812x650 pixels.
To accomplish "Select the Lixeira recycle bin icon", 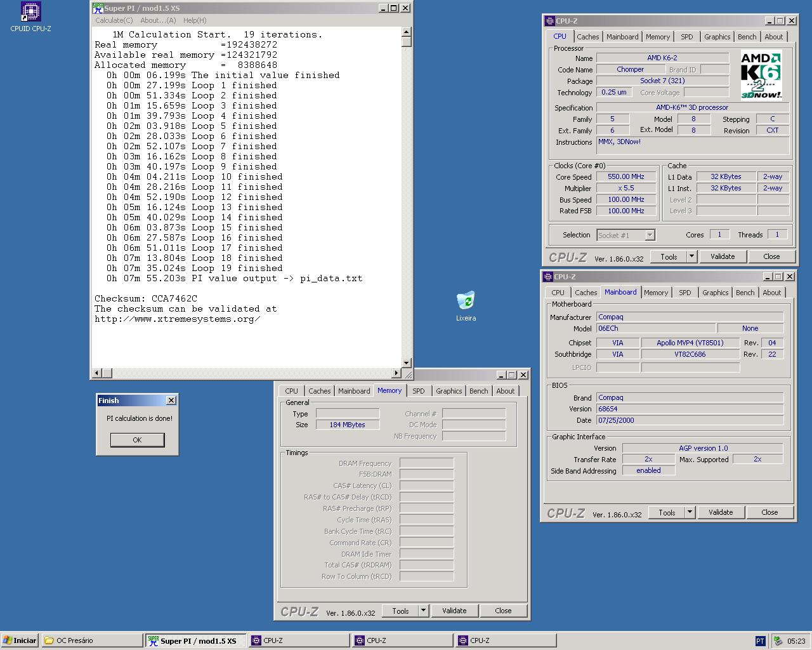I will [x=466, y=301].
